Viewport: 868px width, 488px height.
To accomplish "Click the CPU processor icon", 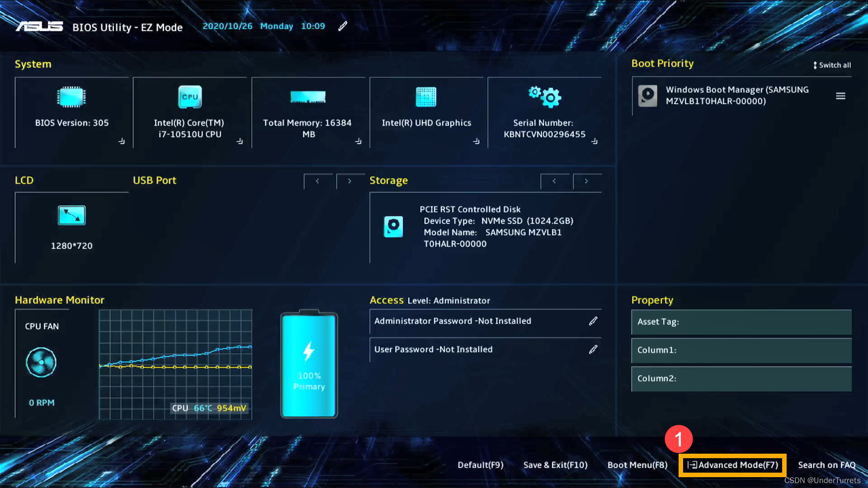I will (x=190, y=97).
